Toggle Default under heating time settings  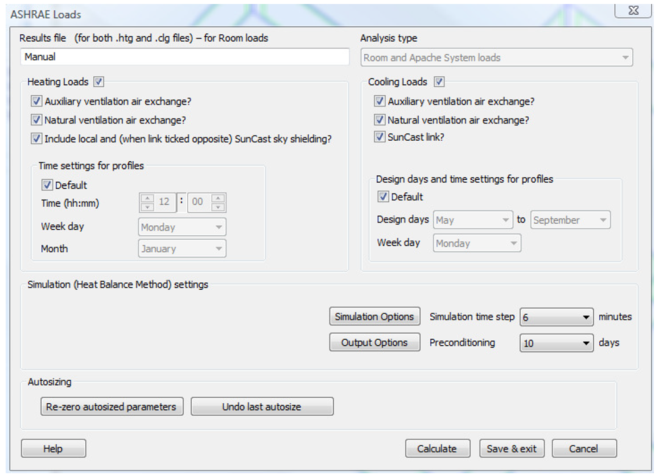tap(47, 185)
